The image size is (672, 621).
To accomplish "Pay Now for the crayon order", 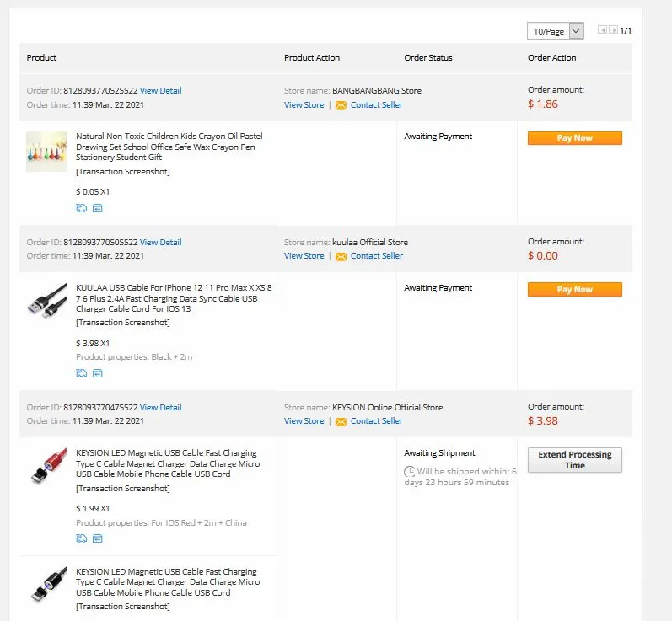I will point(575,138).
